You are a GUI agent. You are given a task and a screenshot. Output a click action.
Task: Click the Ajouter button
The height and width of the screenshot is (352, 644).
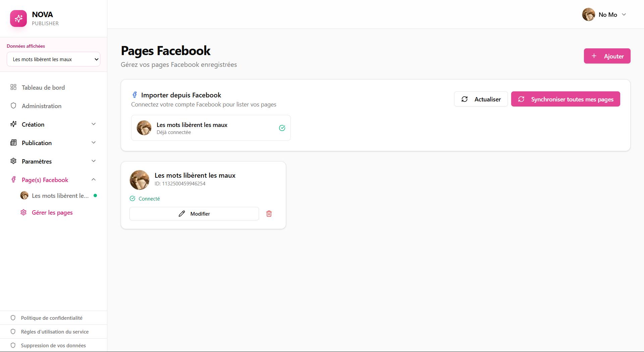tap(607, 56)
